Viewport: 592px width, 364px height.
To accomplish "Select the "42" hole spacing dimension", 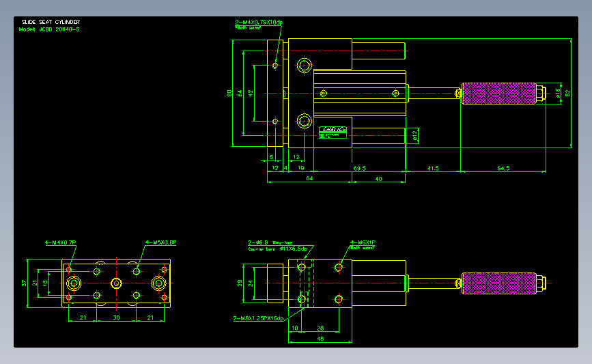I will point(251,93).
